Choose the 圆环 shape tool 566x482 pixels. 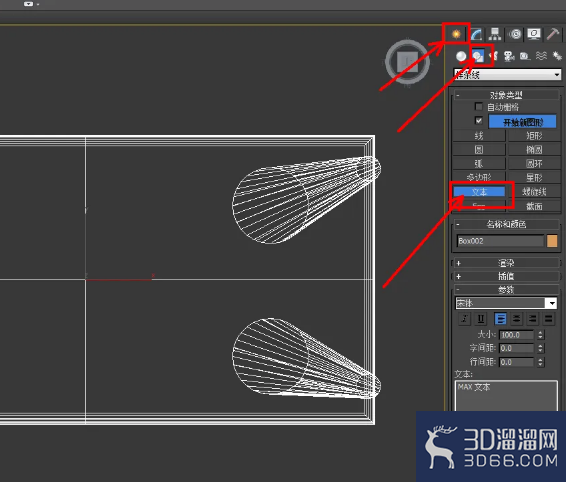[534, 164]
